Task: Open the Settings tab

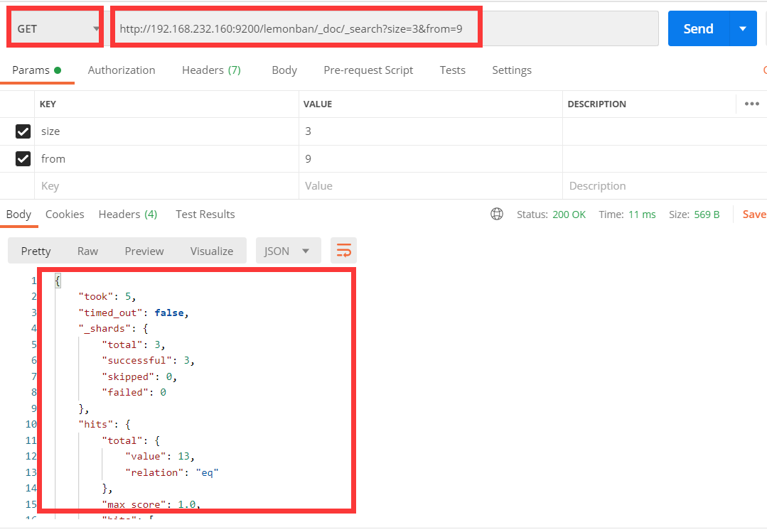Action: tap(512, 70)
